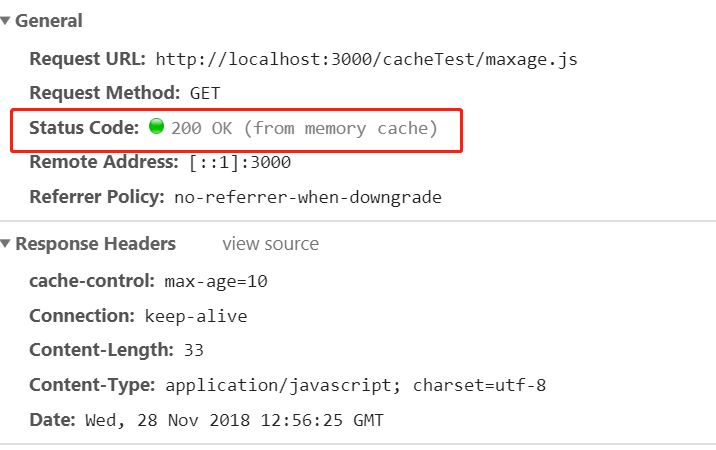Click the Connection keep-alive value
716x450 pixels.
click(x=196, y=316)
